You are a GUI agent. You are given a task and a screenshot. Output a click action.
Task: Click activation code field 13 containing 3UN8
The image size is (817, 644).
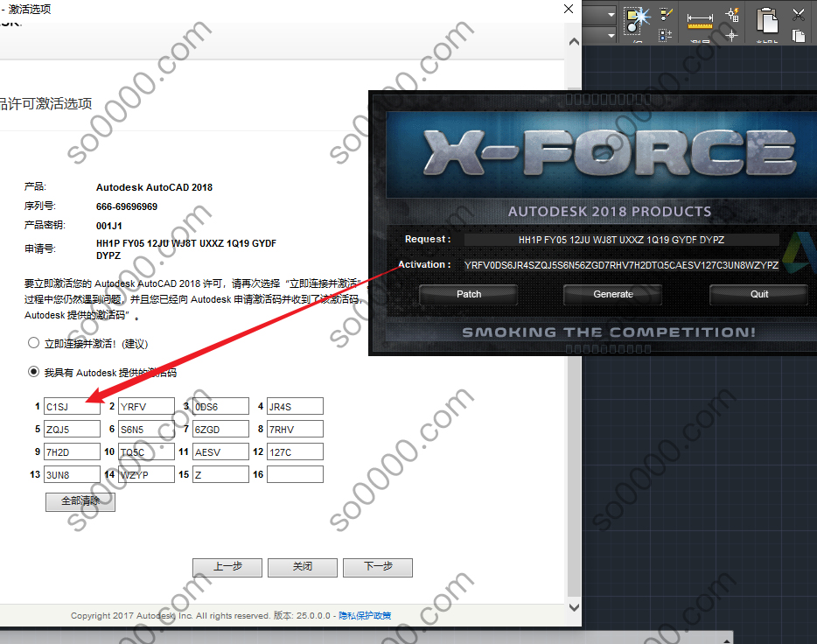tap(72, 474)
